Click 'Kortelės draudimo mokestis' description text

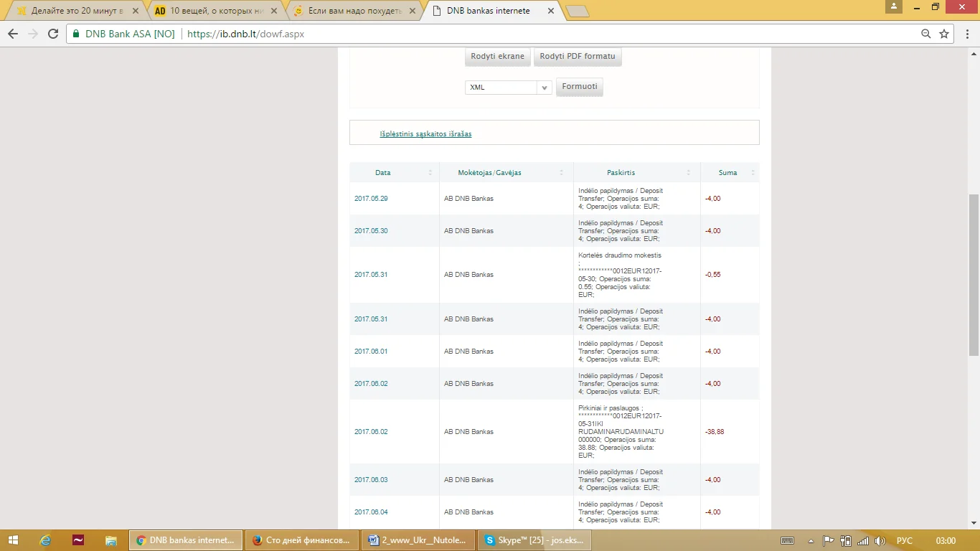620,255
